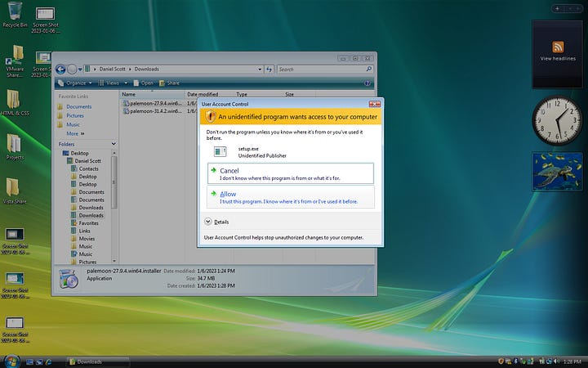Viewport: 588px width, 368px height.
Task: Click Open in the Explorer toolbar
Action: coord(143,83)
